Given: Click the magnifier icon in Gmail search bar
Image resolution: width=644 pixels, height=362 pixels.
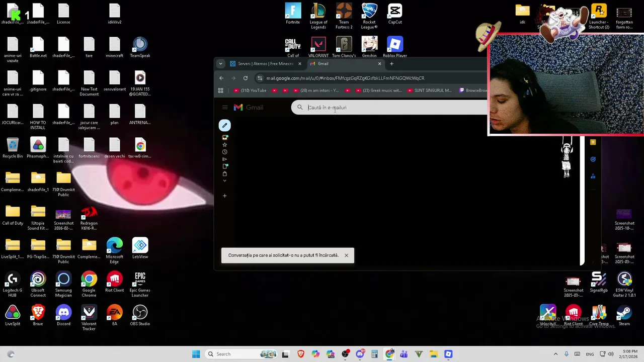Looking at the screenshot, I should 300,108.
